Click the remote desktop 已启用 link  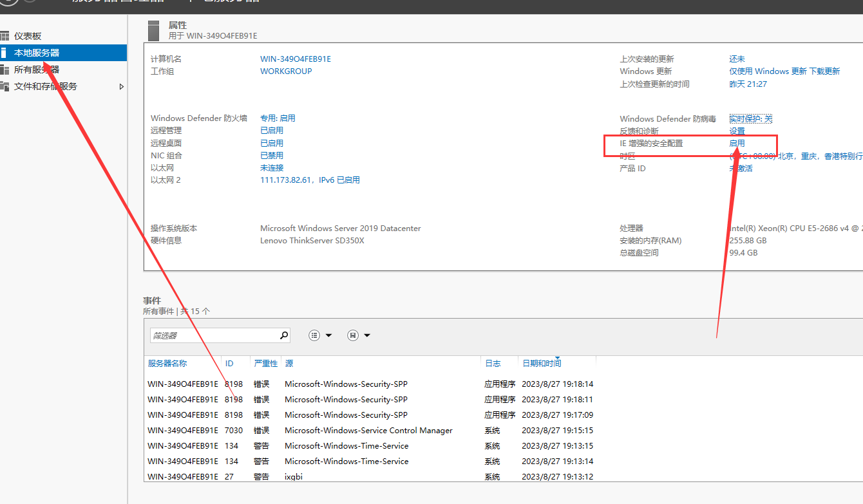pos(271,143)
